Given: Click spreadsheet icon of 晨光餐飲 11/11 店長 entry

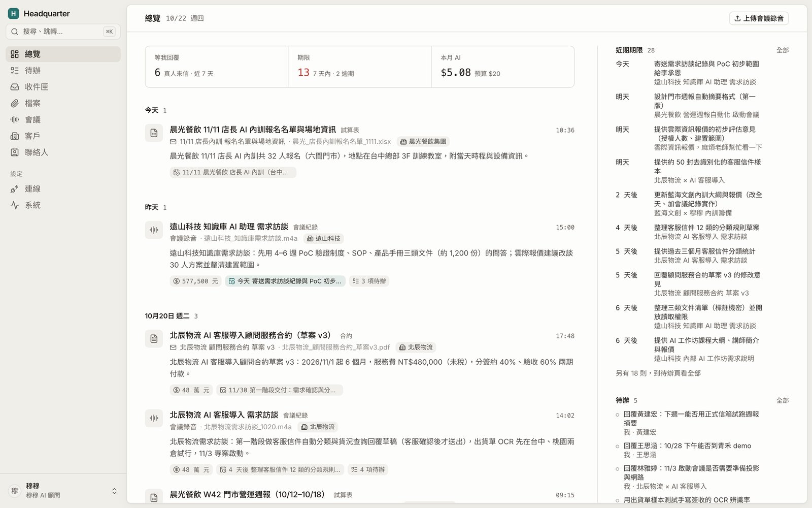Looking at the screenshot, I should [154, 134].
